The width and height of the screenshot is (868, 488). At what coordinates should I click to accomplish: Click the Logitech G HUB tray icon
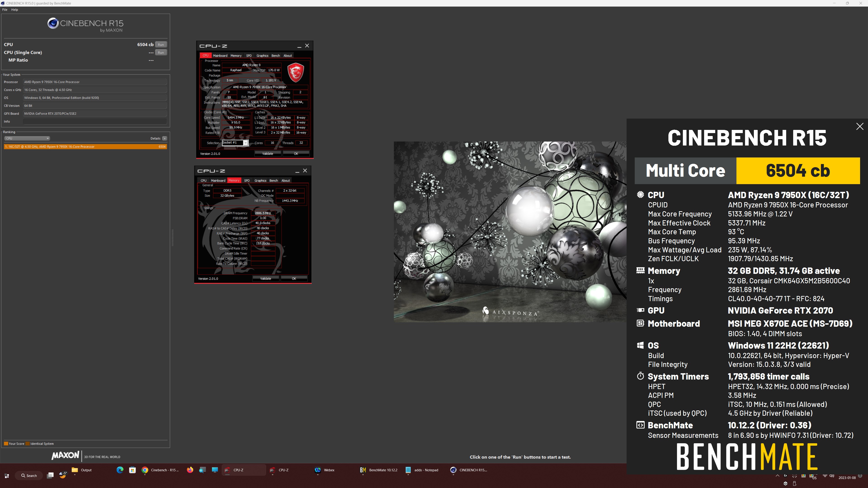(x=785, y=476)
